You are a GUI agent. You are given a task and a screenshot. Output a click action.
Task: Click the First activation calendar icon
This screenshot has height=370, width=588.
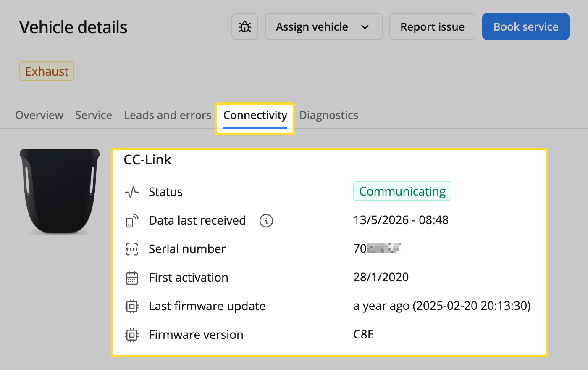click(x=132, y=278)
